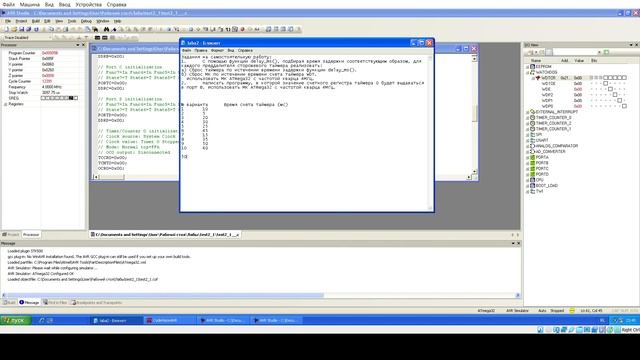This screenshot has width=640, height=360.
Task: Expand Registers node in Processor panel
Action: click(x=5, y=104)
